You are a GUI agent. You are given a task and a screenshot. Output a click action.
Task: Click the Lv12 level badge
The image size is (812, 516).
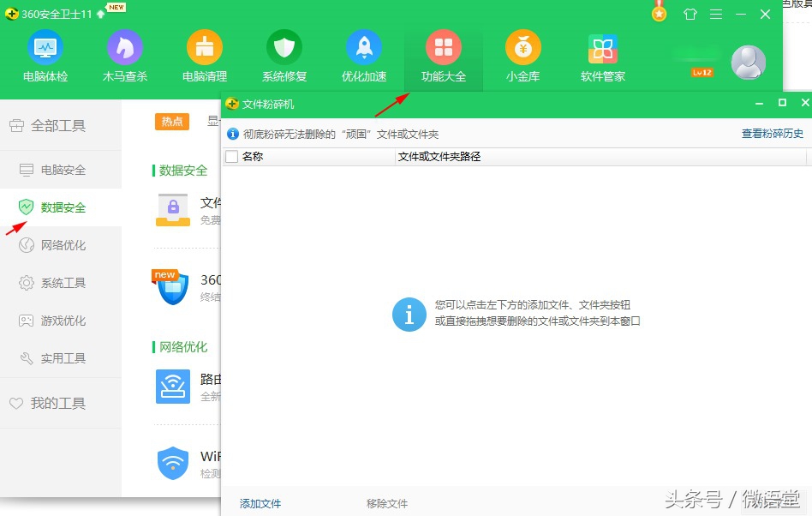click(702, 73)
